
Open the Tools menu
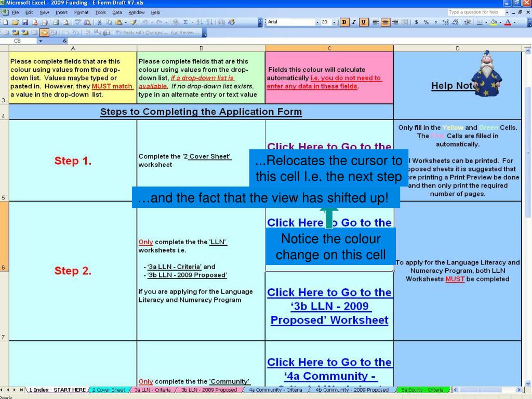click(100, 12)
